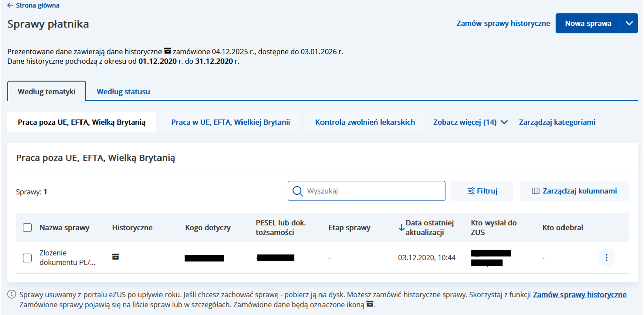The width and height of the screenshot is (644, 315).
Task: Open the three-dot actions menu for the case
Action: coord(606,257)
